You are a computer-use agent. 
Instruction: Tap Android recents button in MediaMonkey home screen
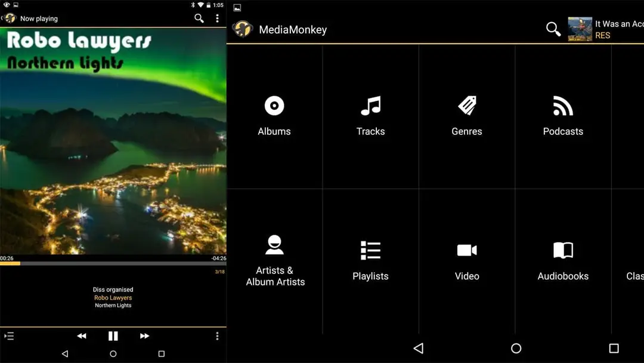pos(614,348)
